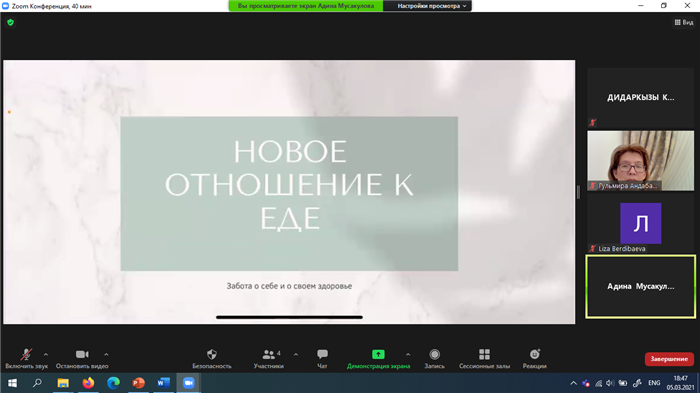Start recording with Запись button
This screenshot has width=700, height=393.
coord(434,359)
